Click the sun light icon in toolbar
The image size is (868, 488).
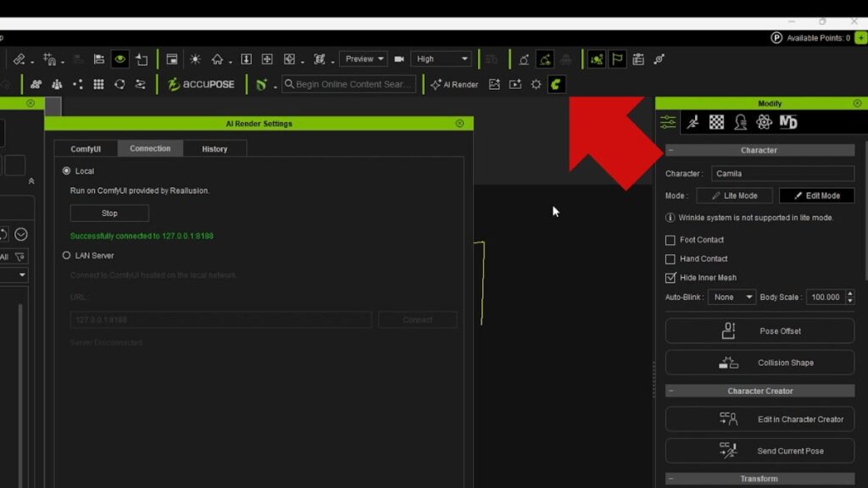[x=196, y=59]
